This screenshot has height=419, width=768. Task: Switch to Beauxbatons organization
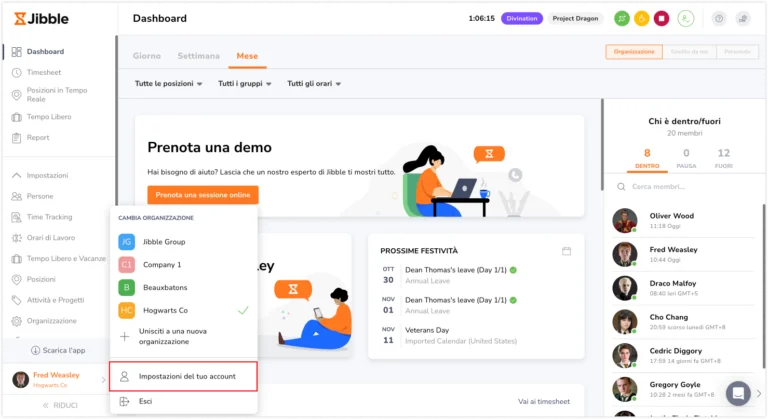coord(183,288)
